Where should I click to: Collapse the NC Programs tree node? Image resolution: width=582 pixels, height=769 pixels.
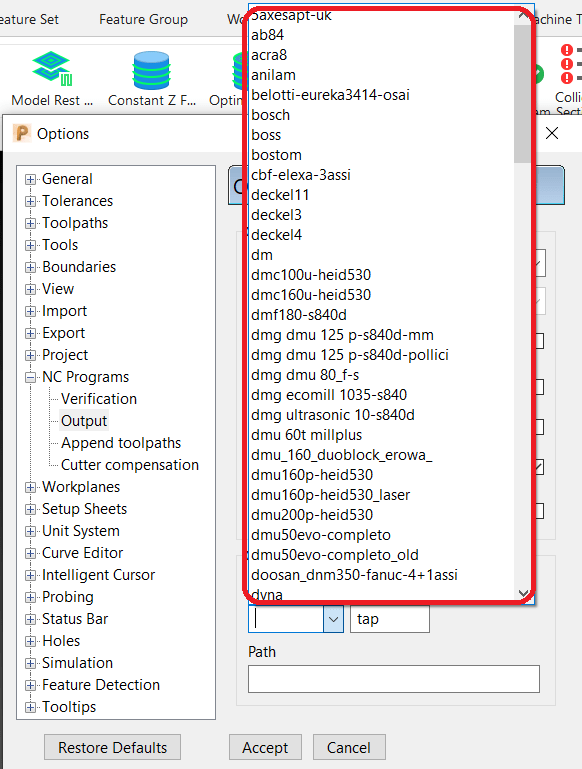pyautogui.click(x=30, y=377)
